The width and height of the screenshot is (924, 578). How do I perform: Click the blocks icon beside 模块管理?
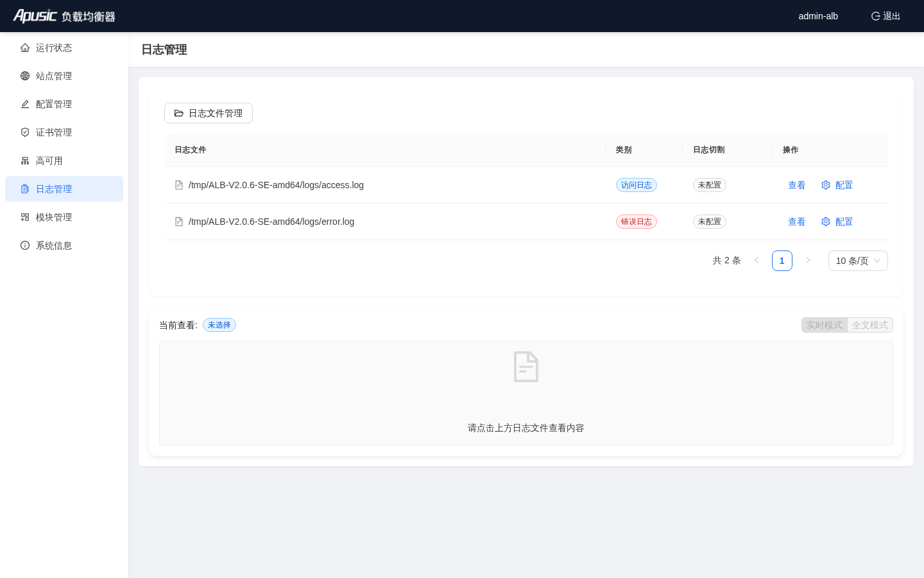coord(25,217)
